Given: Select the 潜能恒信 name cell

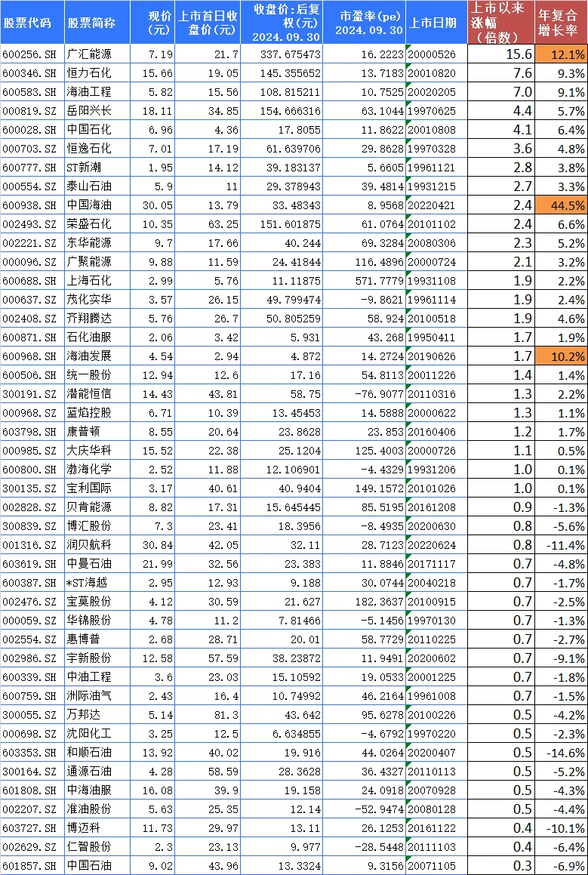Looking at the screenshot, I should click(x=97, y=394).
